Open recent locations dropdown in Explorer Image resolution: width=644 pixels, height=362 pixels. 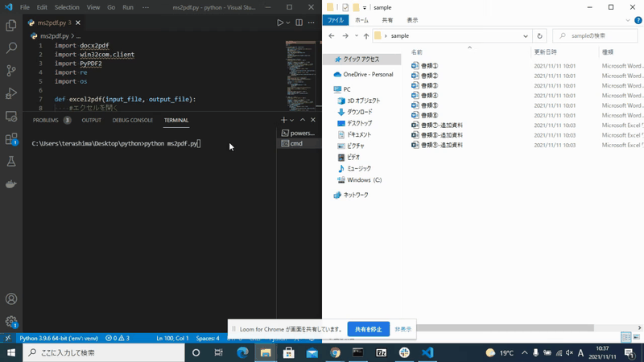click(x=356, y=35)
